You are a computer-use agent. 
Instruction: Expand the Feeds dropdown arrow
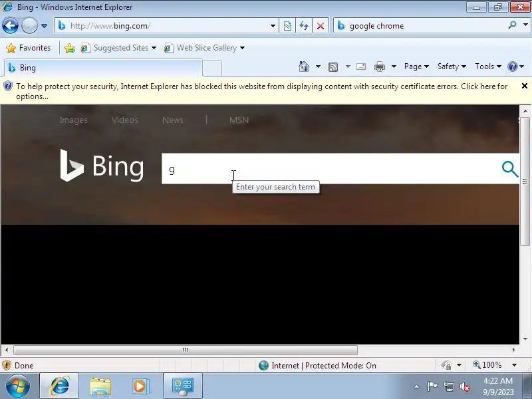(x=348, y=66)
